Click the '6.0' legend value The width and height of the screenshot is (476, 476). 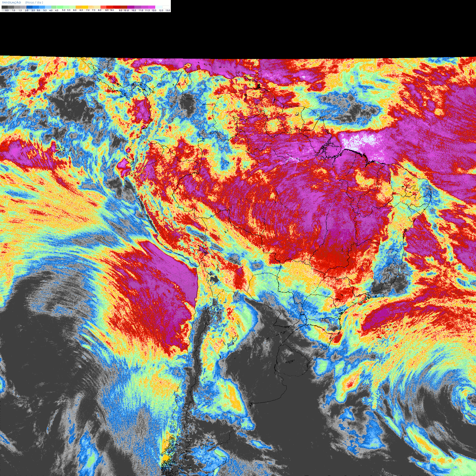click(75, 10)
